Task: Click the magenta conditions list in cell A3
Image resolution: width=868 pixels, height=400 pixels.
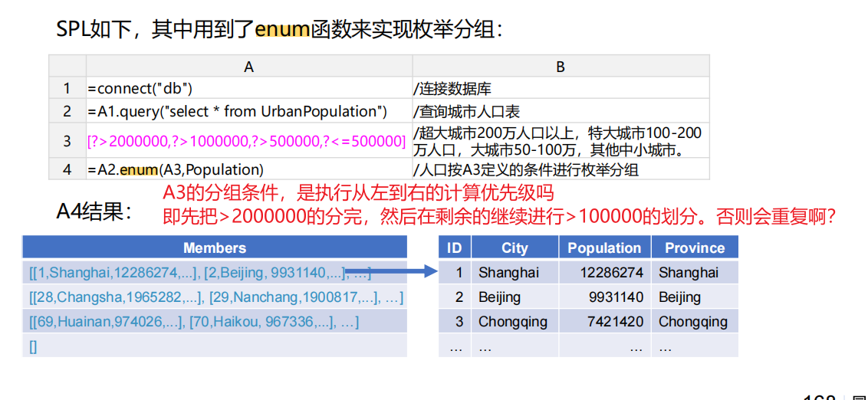Action: (x=246, y=141)
